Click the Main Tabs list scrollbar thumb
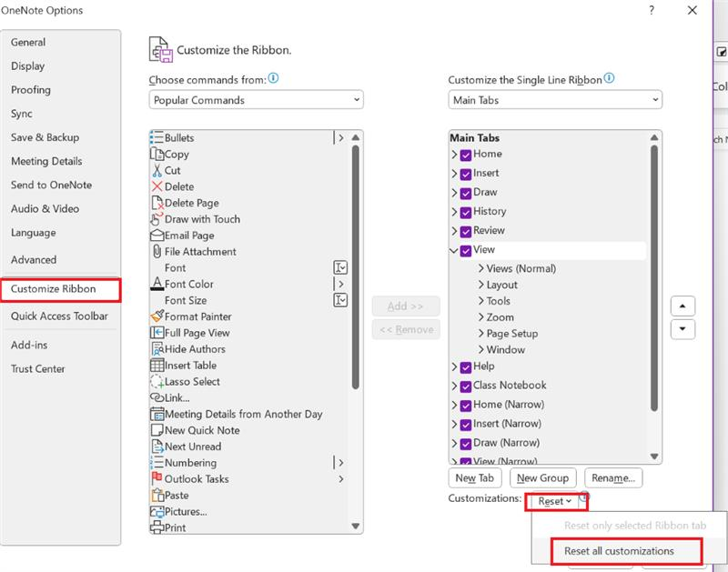 click(654, 278)
